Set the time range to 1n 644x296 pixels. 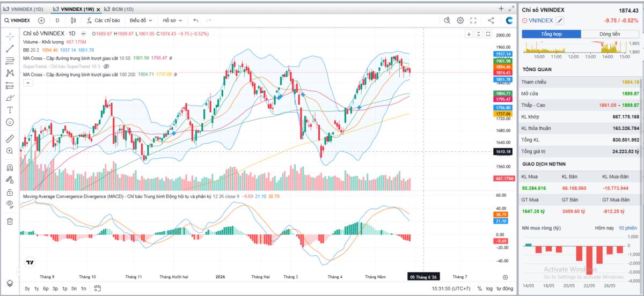(83, 288)
